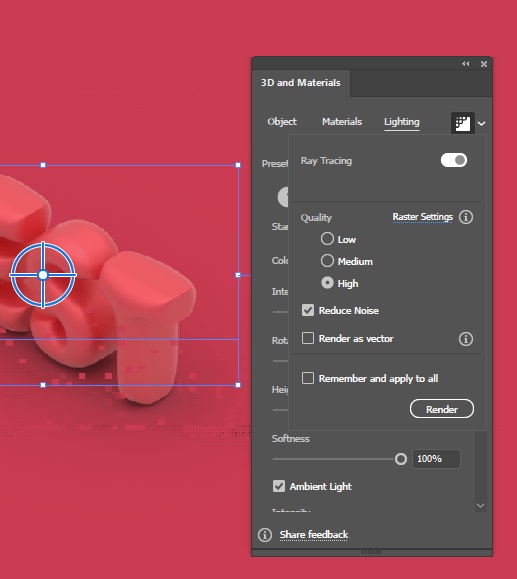Close the 3D and Materials panel
This screenshot has width=517, height=579.
click(484, 64)
